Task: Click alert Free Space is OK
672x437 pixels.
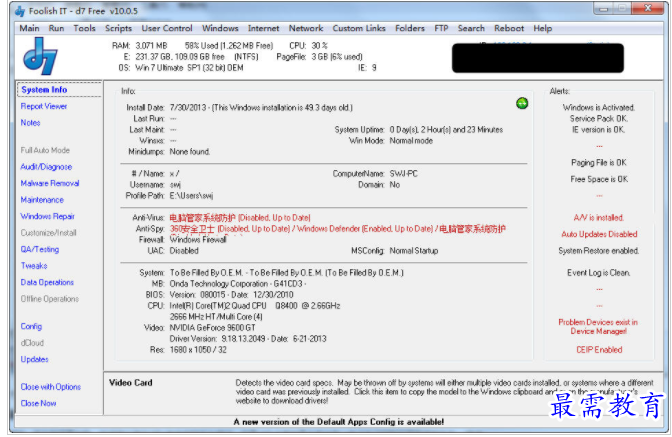Action: [x=599, y=179]
